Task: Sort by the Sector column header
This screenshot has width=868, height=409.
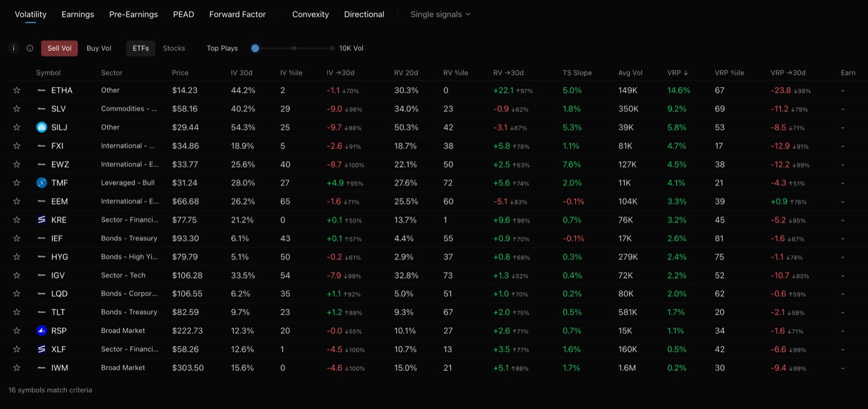Action: pos(112,73)
